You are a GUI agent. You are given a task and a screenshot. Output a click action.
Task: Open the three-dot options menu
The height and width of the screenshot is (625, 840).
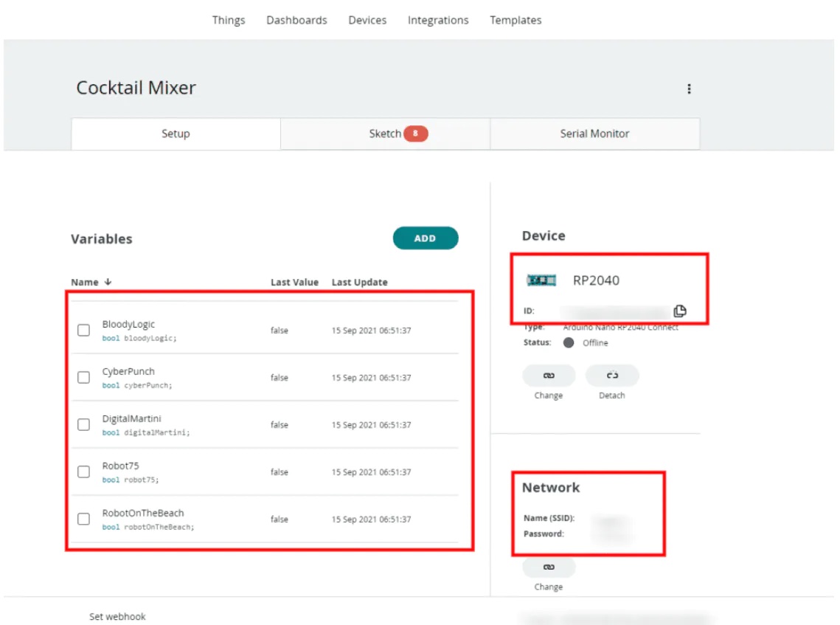689,89
